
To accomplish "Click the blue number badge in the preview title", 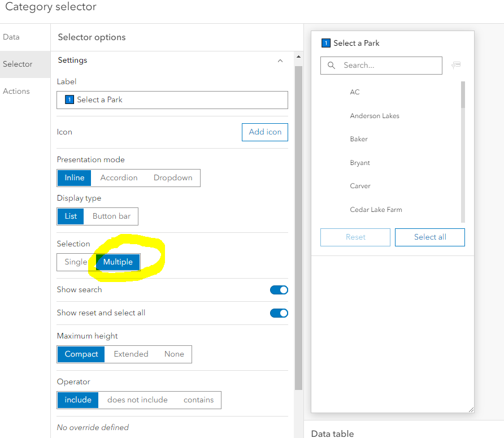I will tap(326, 43).
